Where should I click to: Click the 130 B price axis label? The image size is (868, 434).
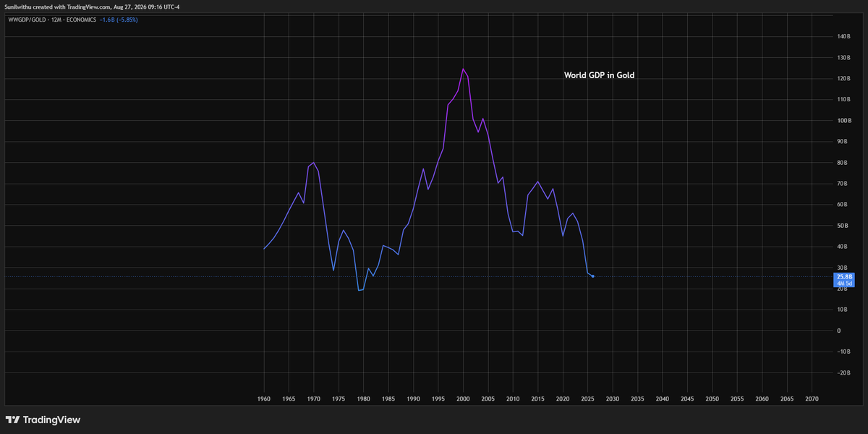tap(843, 57)
